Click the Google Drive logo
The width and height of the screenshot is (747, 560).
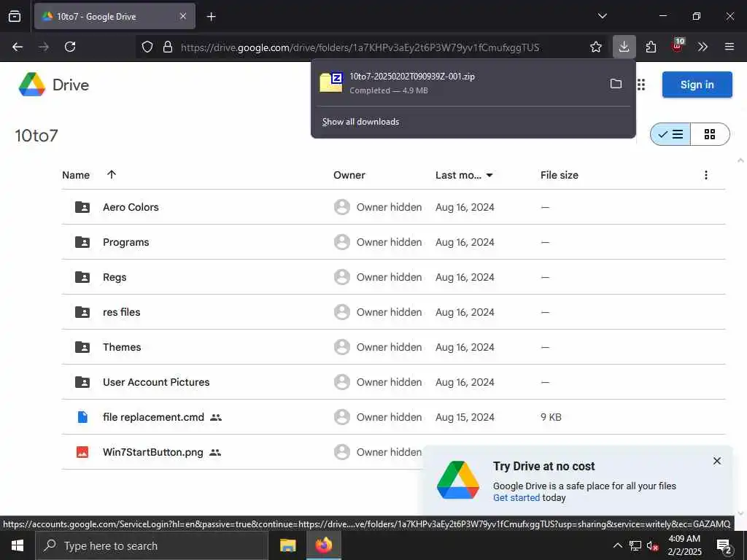point(54,85)
